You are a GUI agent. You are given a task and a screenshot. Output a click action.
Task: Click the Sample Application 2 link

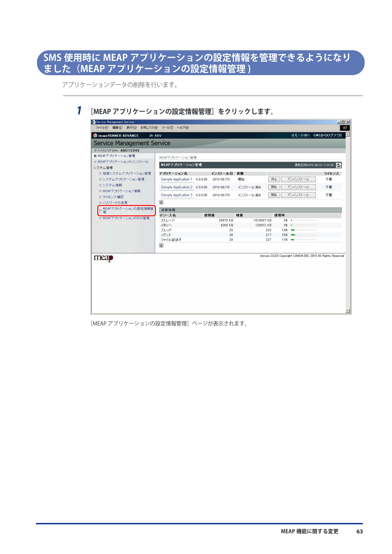[x=177, y=187]
